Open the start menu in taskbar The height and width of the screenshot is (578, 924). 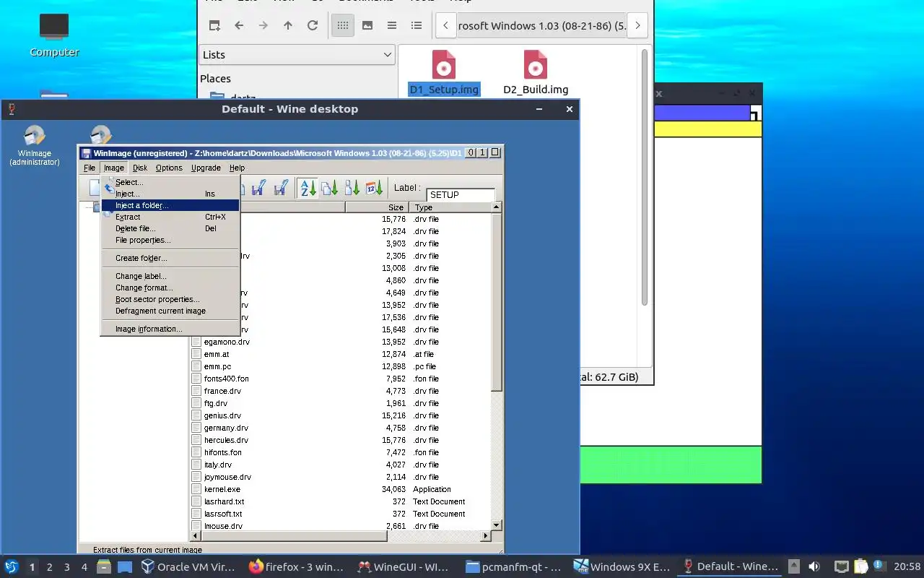point(12,567)
